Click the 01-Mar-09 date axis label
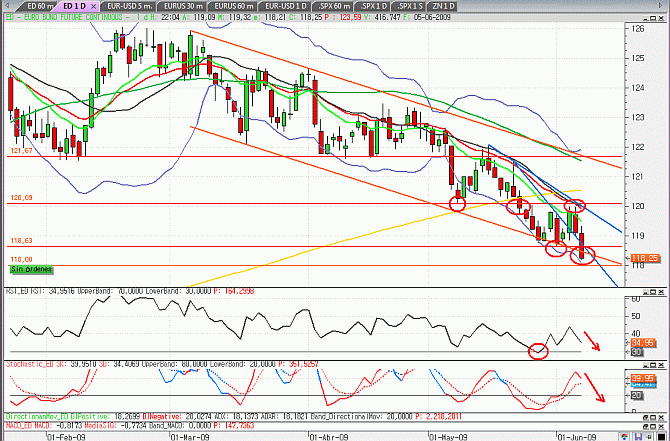 tap(190, 437)
